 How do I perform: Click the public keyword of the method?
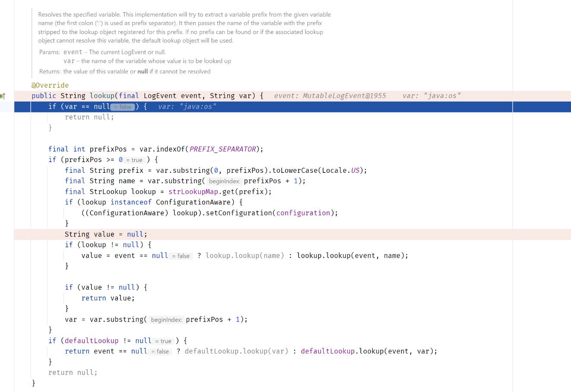[x=44, y=96]
